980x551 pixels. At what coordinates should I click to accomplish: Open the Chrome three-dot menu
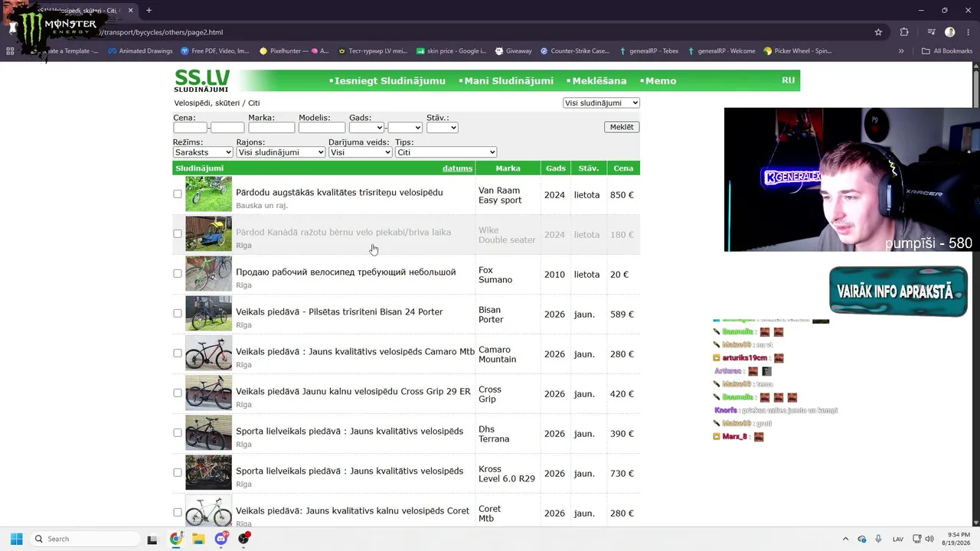pyautogui.click(x=967, y=32)
